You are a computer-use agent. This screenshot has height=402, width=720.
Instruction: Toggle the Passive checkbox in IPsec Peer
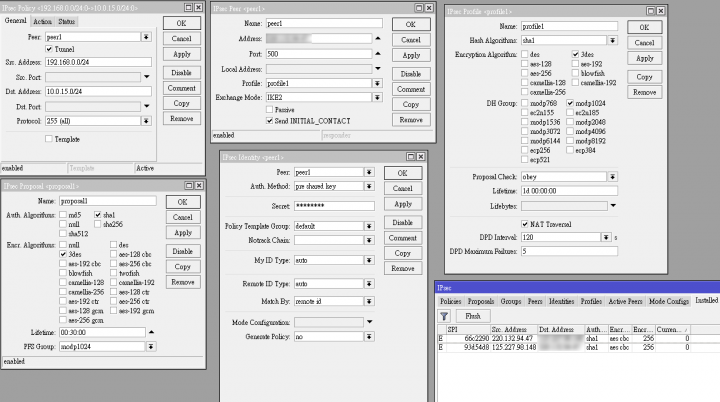point(270,110)
